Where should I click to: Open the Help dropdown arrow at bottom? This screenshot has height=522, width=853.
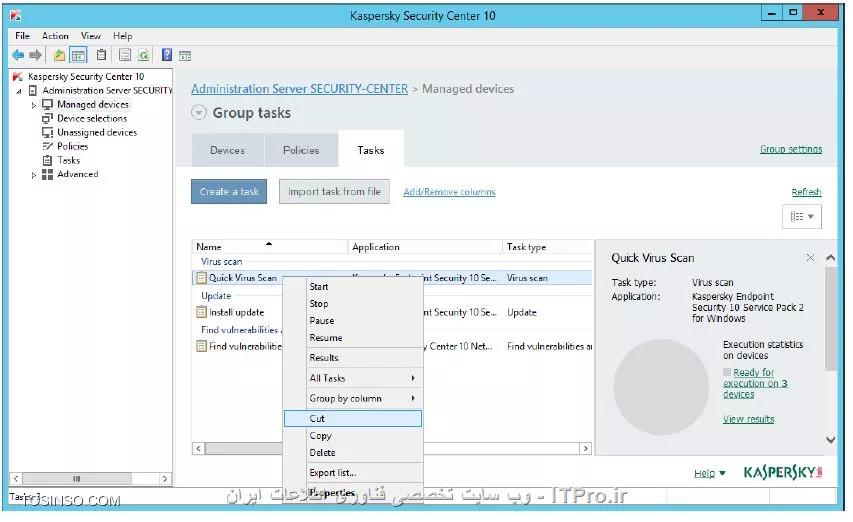point(722,474)
